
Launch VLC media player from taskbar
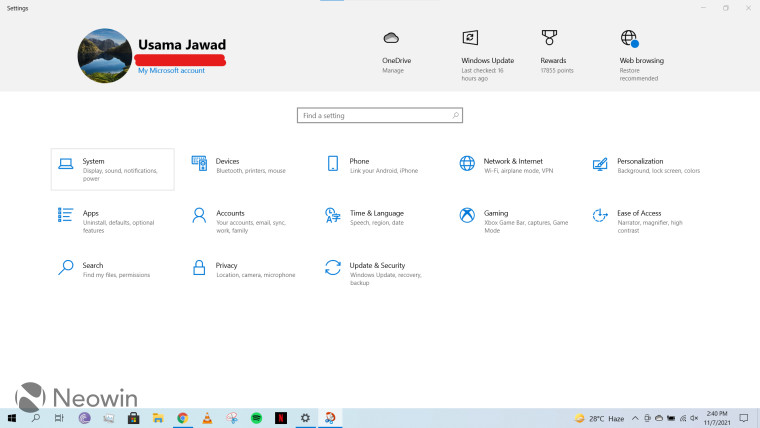207,418
